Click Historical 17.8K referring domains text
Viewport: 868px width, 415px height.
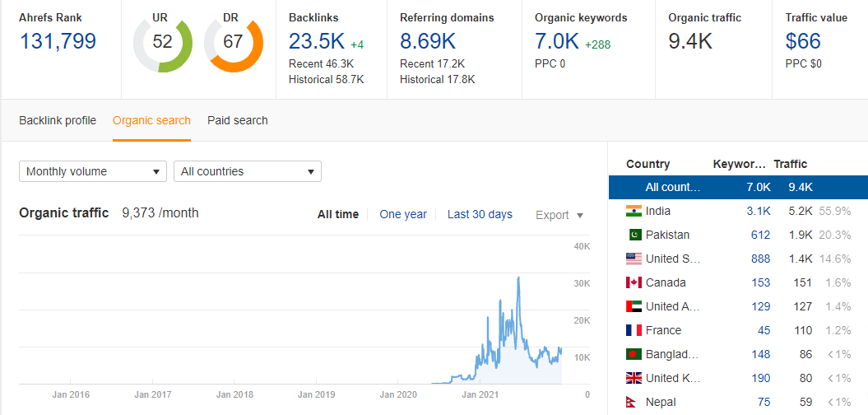click(438, 80)
